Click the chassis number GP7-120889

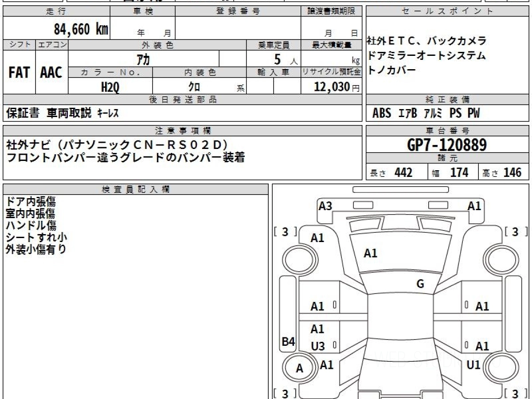(x=447, y=145)
